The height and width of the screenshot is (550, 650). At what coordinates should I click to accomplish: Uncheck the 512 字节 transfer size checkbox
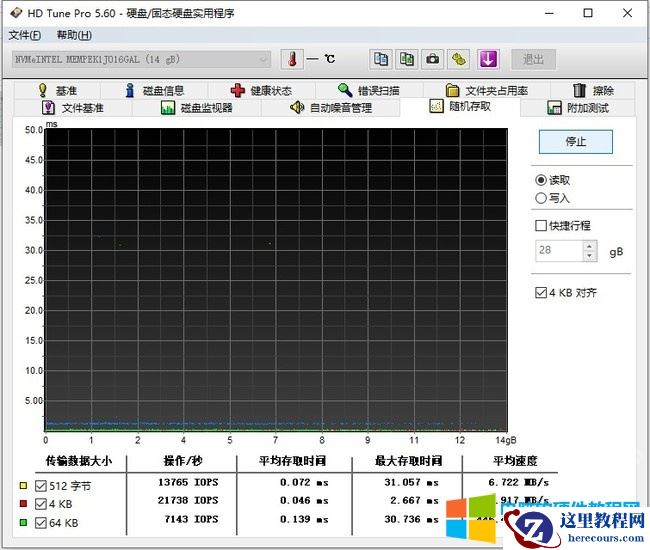41,486
